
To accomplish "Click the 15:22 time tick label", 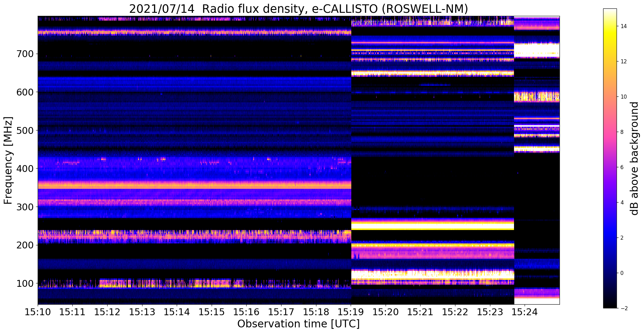I will point(455,312).
